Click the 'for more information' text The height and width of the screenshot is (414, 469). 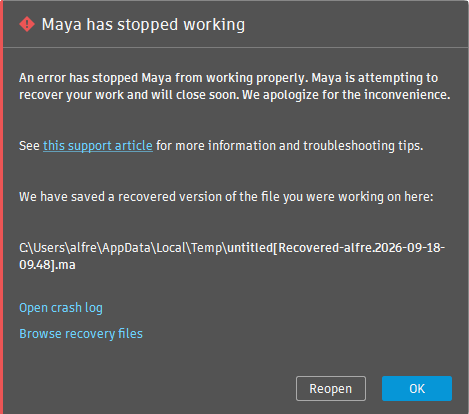pos(216,146)
